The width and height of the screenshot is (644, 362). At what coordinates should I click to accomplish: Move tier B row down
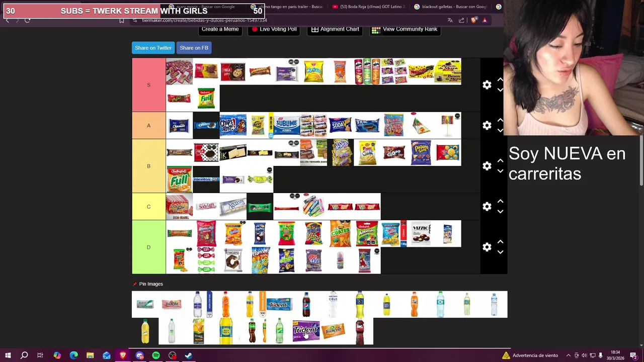tap(500, 171)
